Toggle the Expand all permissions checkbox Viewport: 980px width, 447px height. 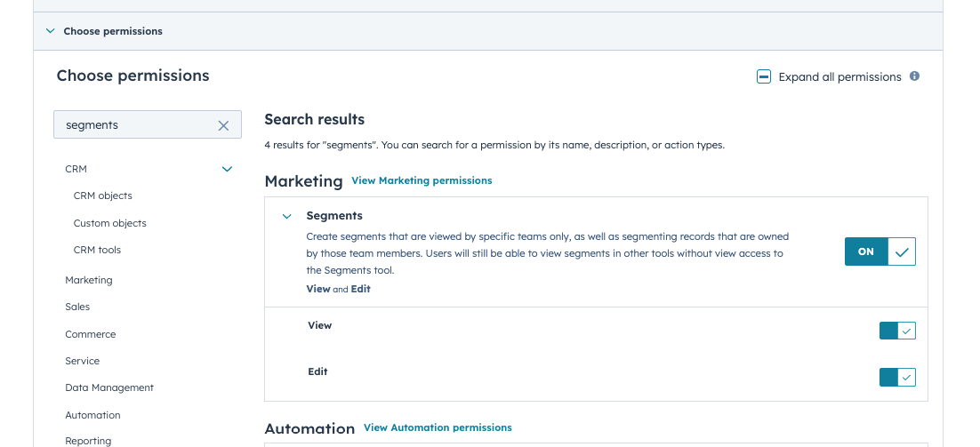764,77
